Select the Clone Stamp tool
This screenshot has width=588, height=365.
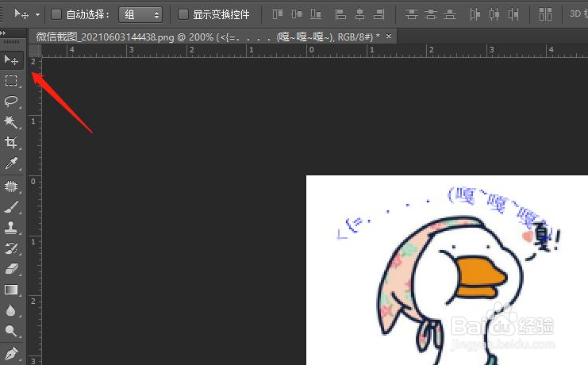click(11, 227)
